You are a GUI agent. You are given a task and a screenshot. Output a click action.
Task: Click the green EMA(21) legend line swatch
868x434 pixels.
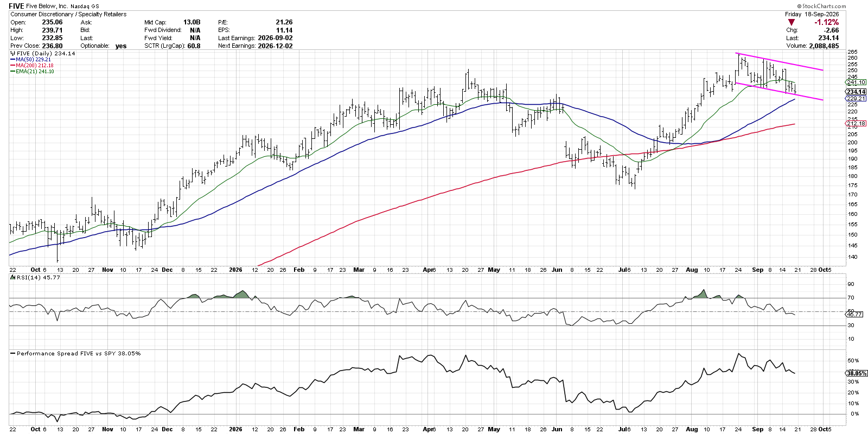(12, 72)
